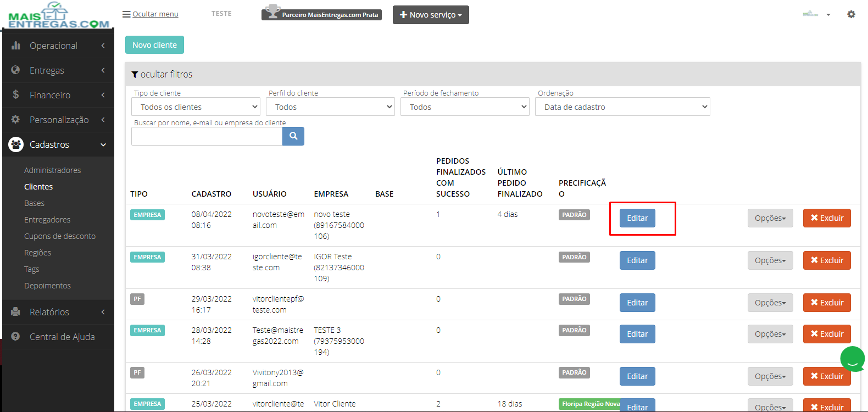868x412 pixels.
Task: Open Cupons de desconto in sidebar
Action: tap(60, 236)
